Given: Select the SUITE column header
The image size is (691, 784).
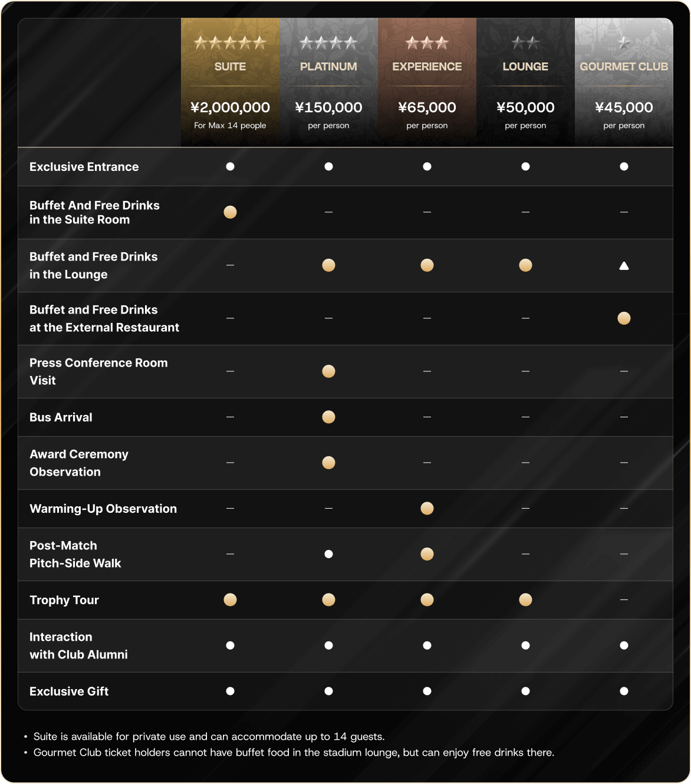Looking at the screenshot, I should (230, 67).
